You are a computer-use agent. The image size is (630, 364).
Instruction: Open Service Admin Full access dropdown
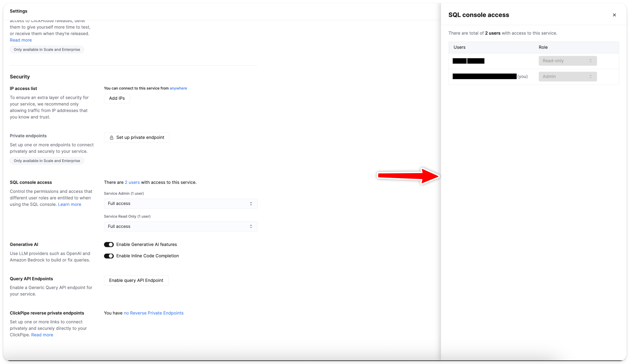[180, 204]
